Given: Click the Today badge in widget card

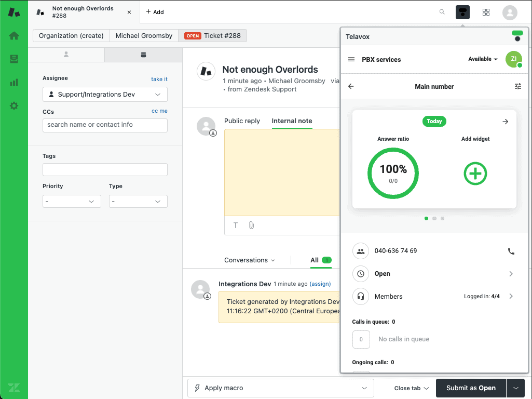Looking at the screenshot, I should point(434,121).
